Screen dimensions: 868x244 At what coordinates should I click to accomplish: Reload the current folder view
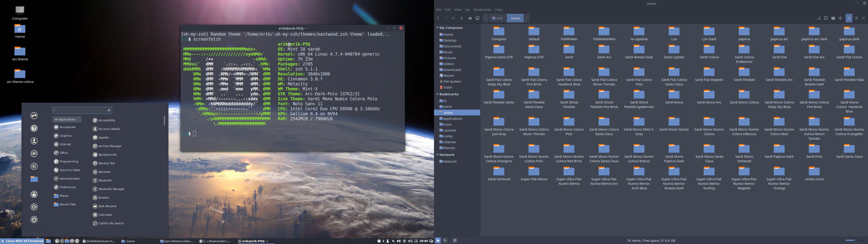(462, 18)
